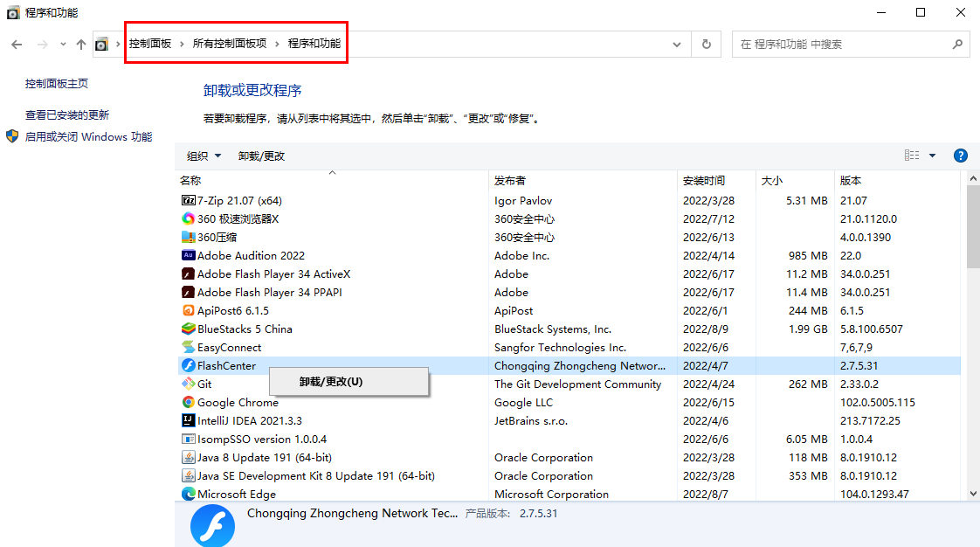The image size is (980, 547).
Task: Click the refresh icon beside address bar
Action: (x=707, y=45)
